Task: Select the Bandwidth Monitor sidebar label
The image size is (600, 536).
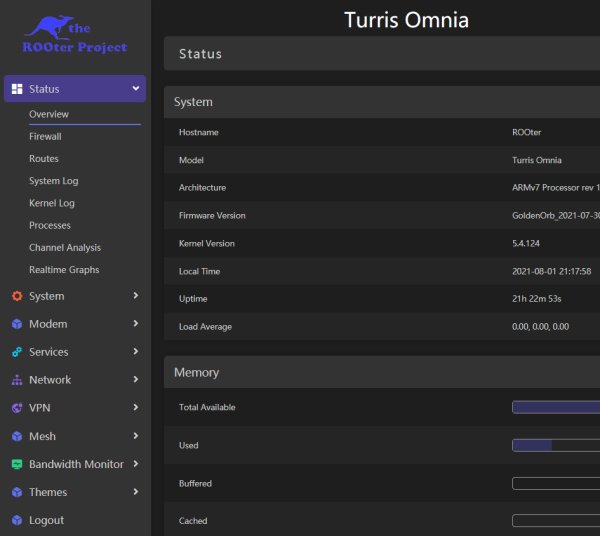Action: 76,464
